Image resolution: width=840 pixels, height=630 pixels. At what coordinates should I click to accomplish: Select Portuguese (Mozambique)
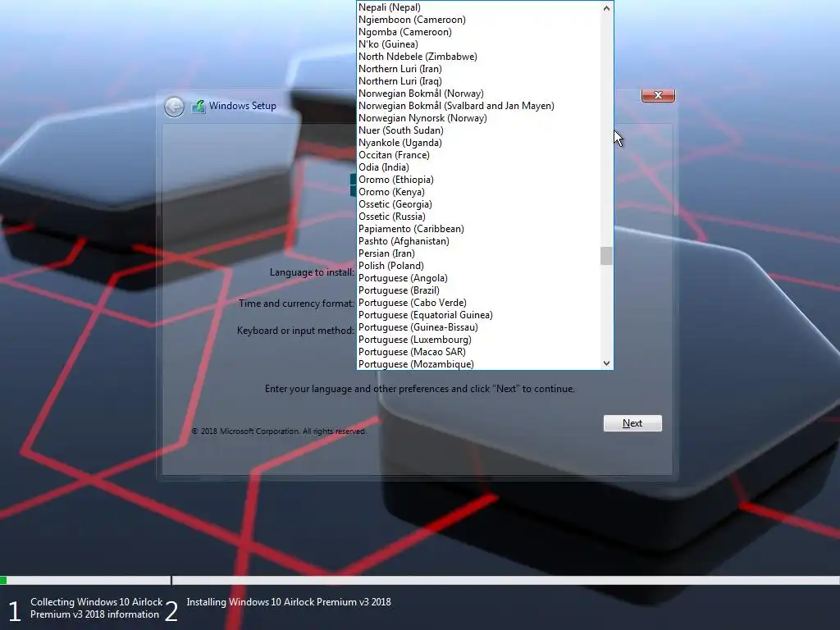pos(479,364)
